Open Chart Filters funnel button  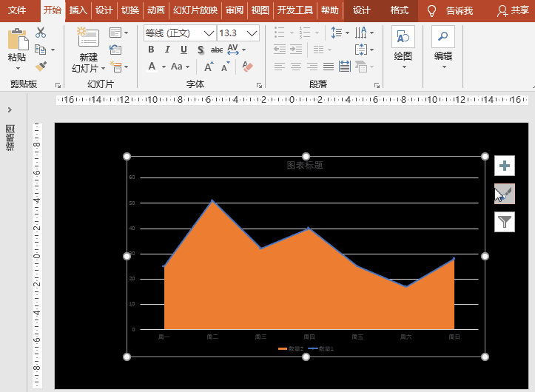505,222
